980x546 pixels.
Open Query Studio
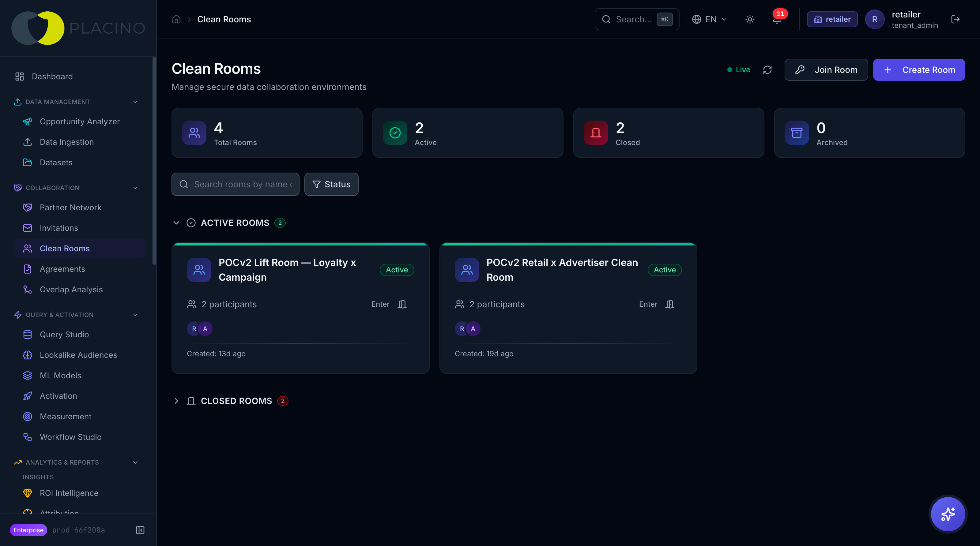[x=80, y=334]
